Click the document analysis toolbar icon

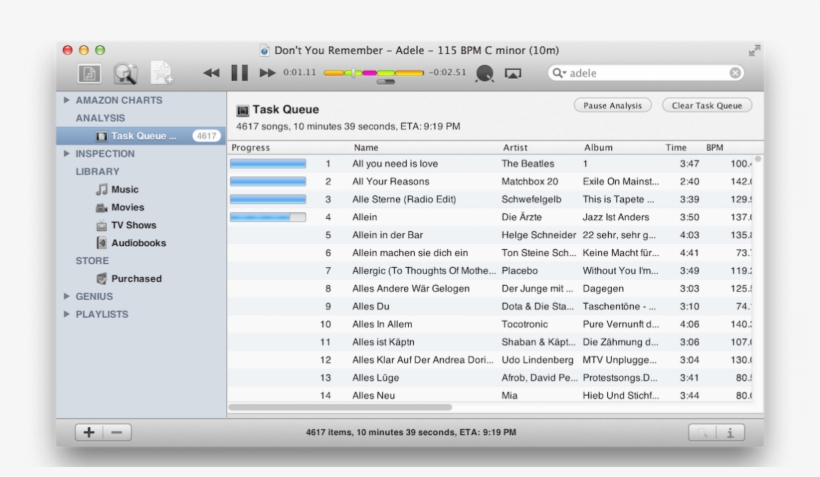click(89, 73)
